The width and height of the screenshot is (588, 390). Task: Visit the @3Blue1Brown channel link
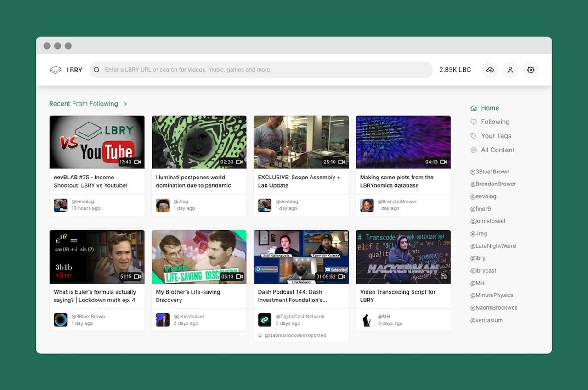click(x=490, y=171)
